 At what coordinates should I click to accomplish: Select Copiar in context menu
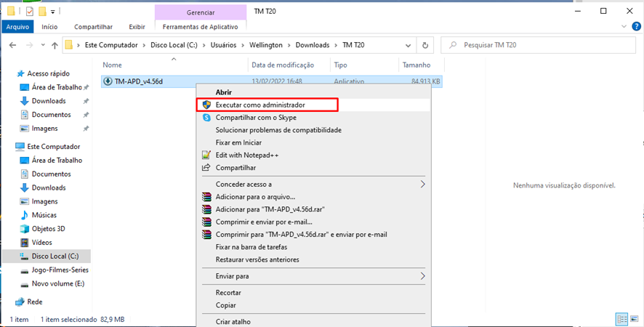click(x=314, y=305)
